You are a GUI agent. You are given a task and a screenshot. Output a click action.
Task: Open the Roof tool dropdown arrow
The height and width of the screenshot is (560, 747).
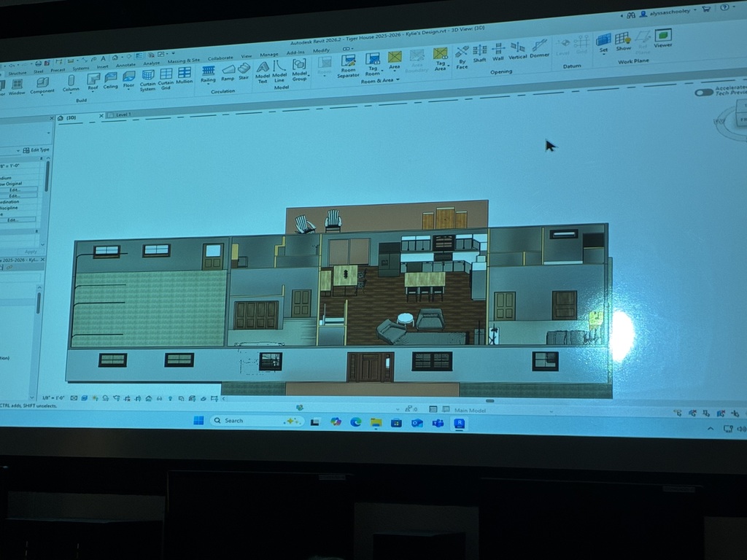[x=93, y=91]
